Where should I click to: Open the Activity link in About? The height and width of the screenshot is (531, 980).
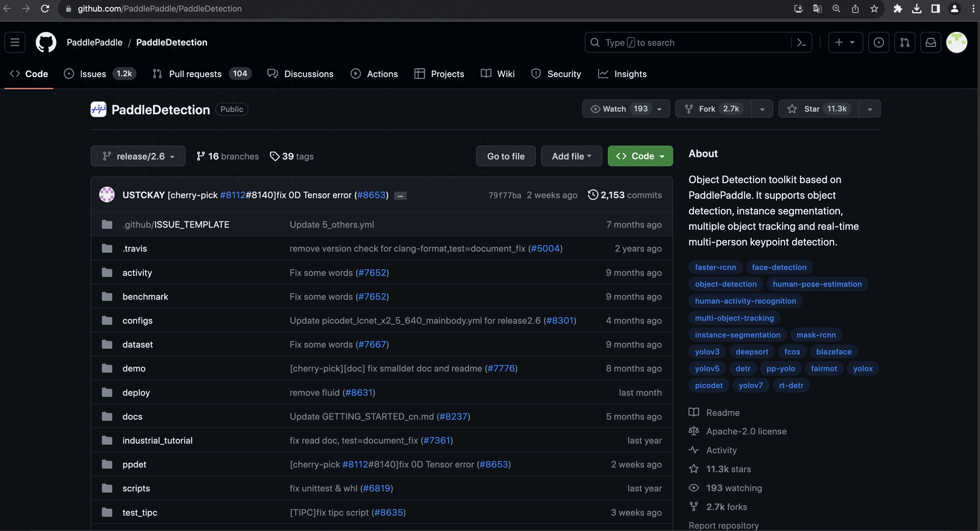tap(713, 450)
